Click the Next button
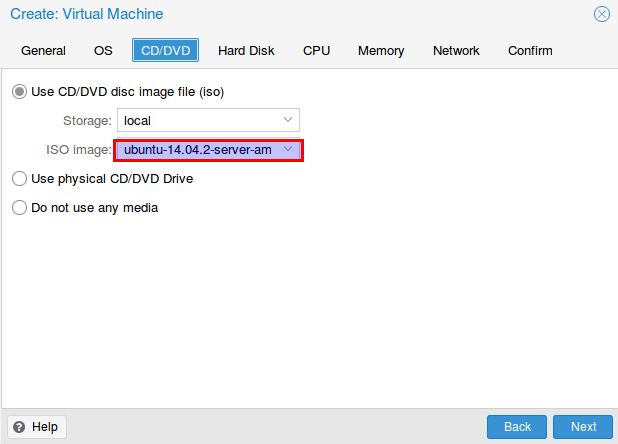Viewport: 618px width, 444px height. tap(583, 427)
